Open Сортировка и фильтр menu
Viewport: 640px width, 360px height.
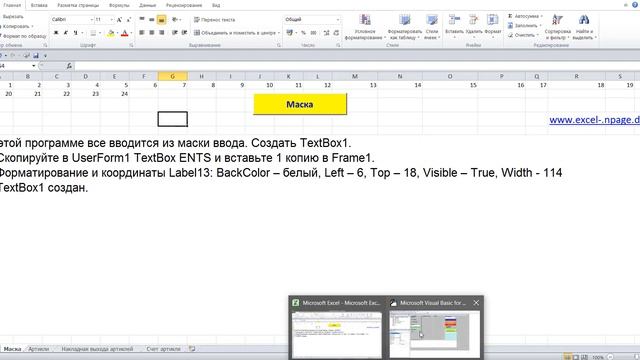coord(557,27)
